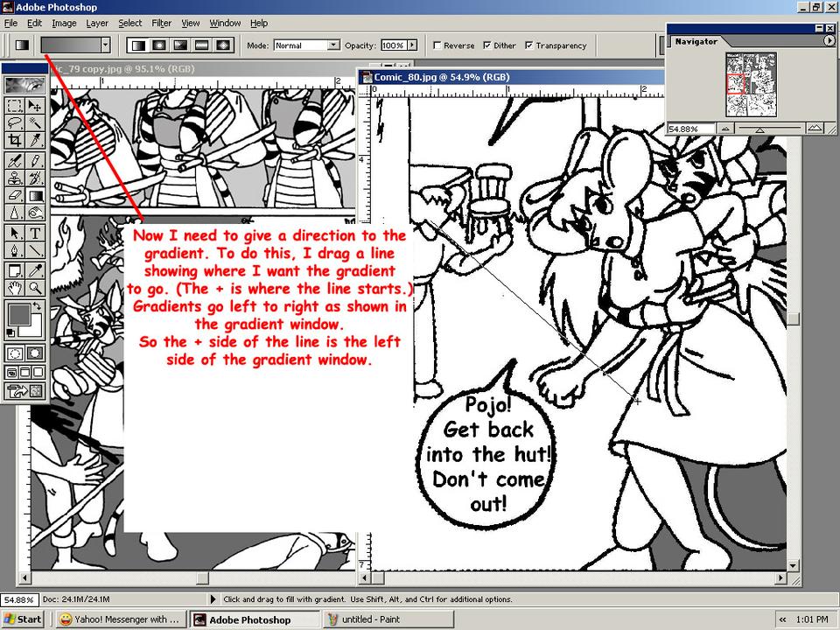
Task: Open the Image menu
Action: click(64, 23)
